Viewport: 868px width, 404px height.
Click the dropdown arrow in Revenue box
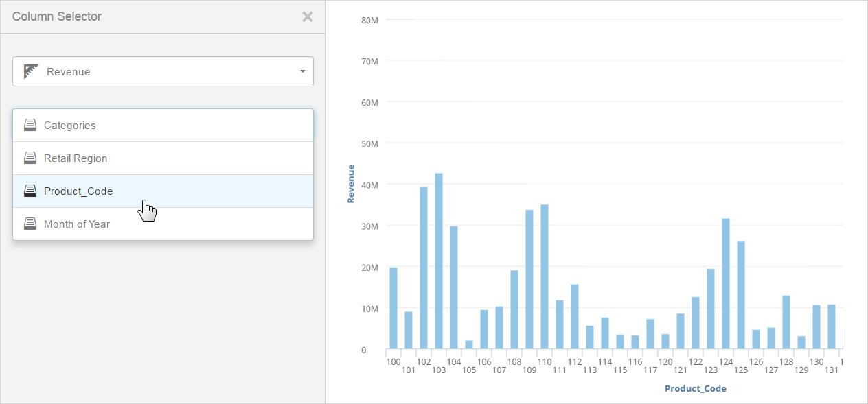tap(303, 71)
